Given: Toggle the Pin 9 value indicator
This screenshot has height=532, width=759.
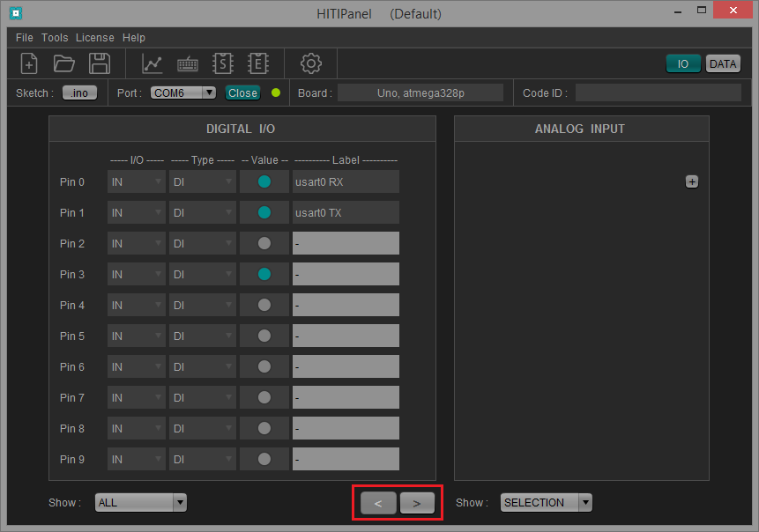Looking at the screenshot, I should (x=264, y=459).
